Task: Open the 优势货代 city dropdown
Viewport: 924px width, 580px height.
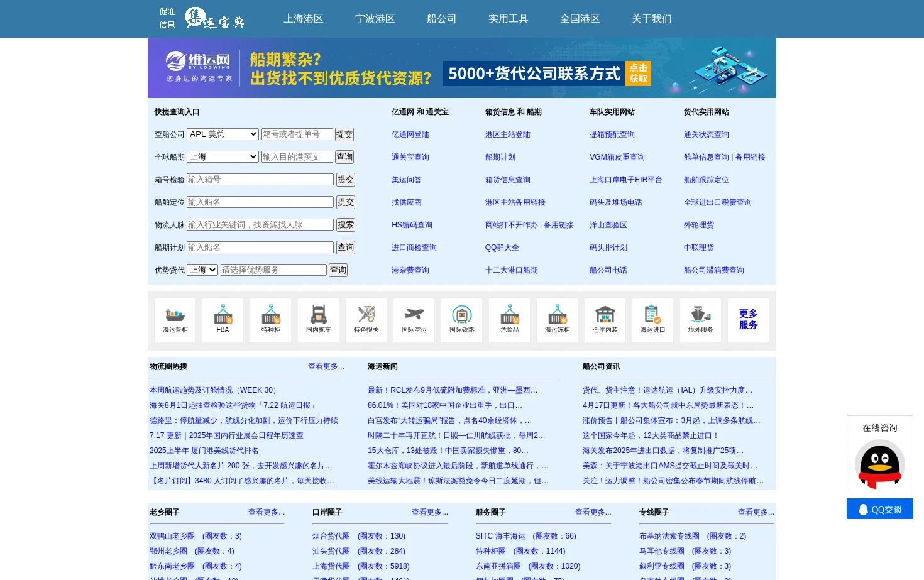Action: (202, 270)
